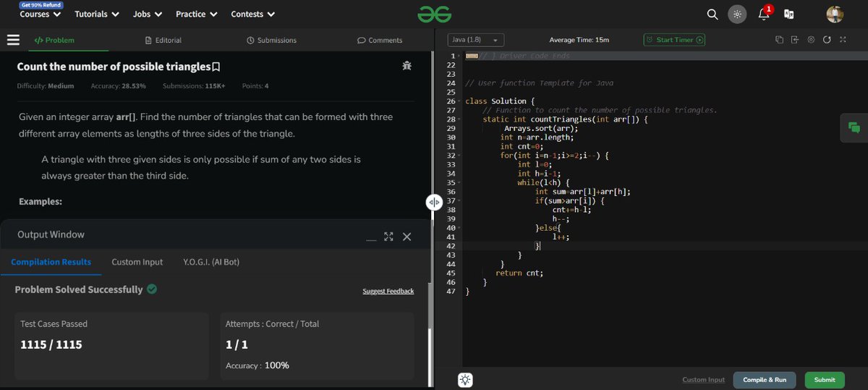This screenshot has width=868, height=390.
Task: Collapse code fold at line 40
Action: [x=460, y=229]
